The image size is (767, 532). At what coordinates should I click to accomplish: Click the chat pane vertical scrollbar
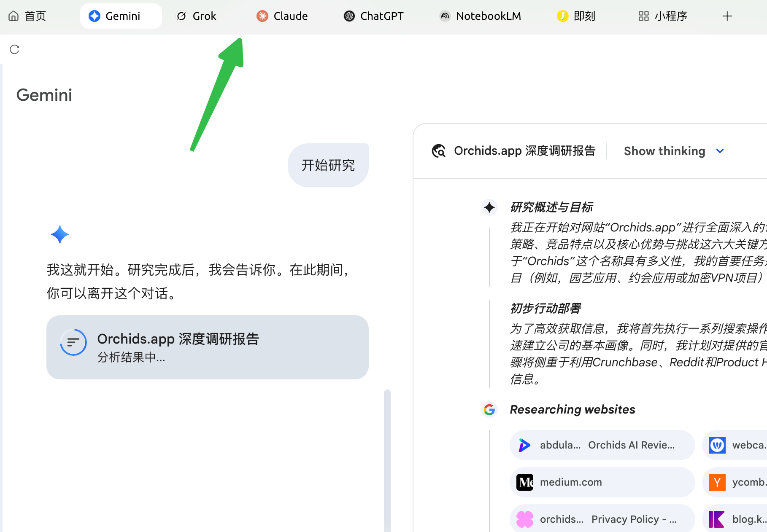[x=387, y=461]
